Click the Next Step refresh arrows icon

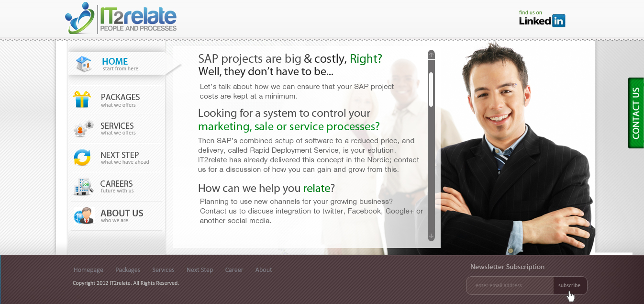point(82,158)
